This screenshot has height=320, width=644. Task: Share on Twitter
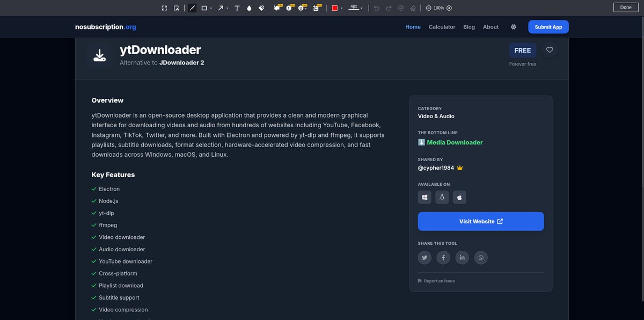tap(425, 258)
